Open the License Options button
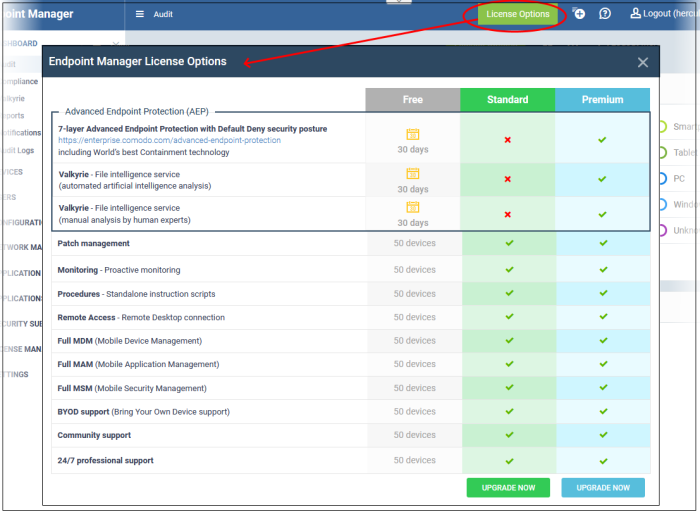700x512 pixels. tap(517, 14)
